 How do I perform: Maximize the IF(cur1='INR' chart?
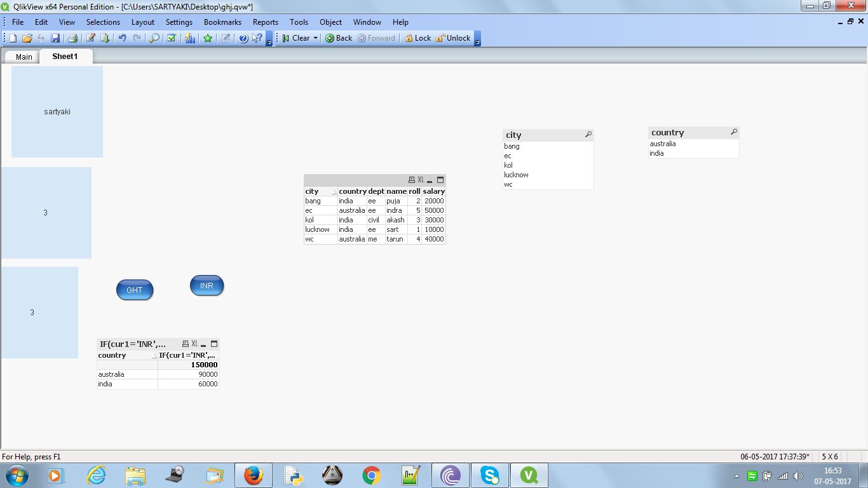click(214, 344)
